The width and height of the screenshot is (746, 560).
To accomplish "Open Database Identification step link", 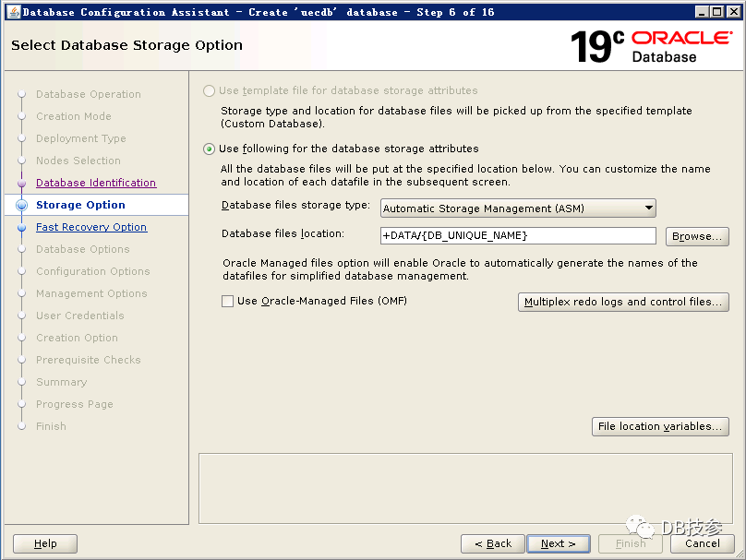I will [x=96, y=183].
